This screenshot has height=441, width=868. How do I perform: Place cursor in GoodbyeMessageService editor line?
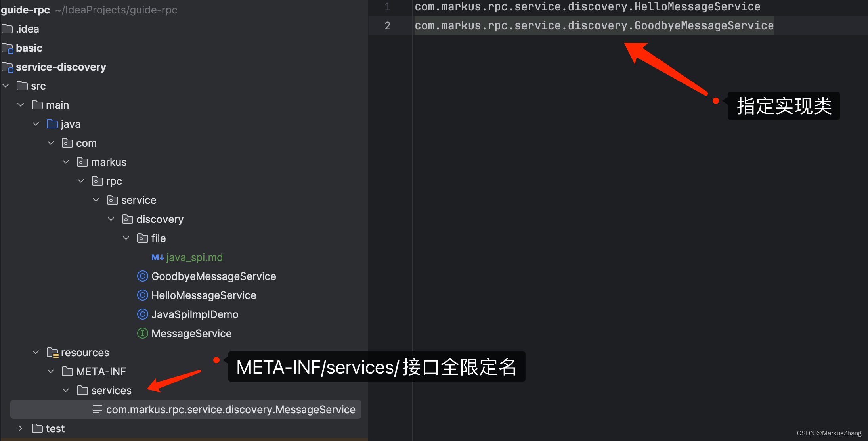point(594,26)
